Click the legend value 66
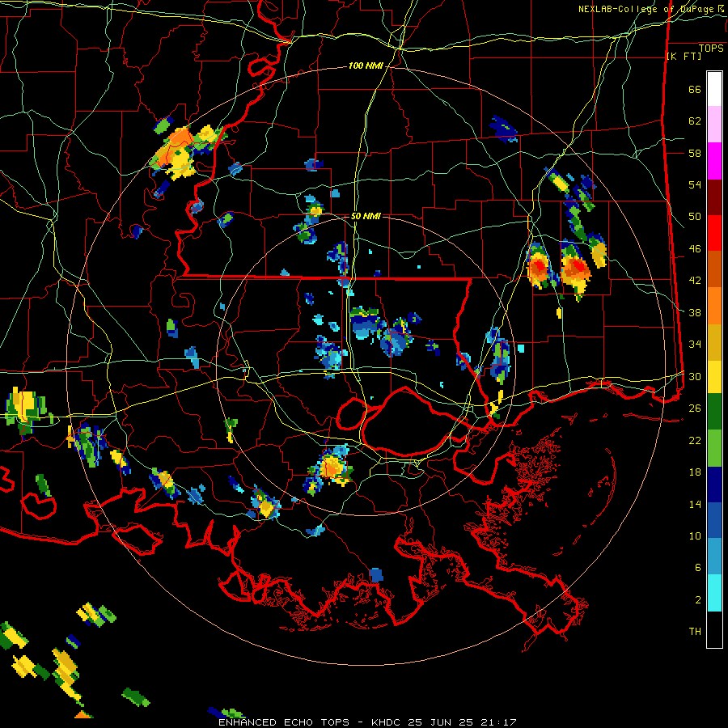The height and width of the screenshot is (728, 728). pyautogui.click(x=695, y=90)
